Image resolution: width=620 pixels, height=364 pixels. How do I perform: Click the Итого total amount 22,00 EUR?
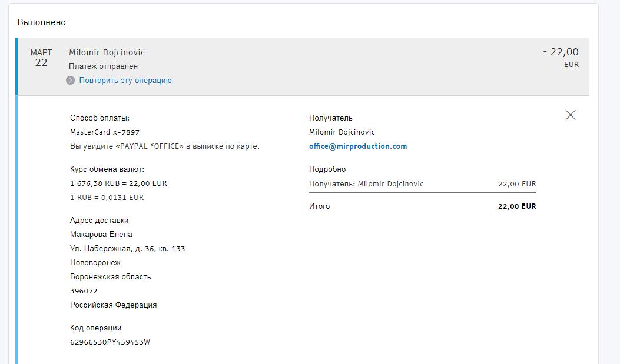pos(517,206)
